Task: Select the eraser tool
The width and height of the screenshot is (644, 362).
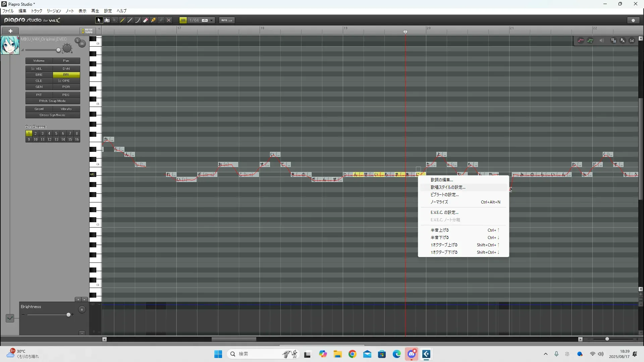Action: click(x=146, y=20)
